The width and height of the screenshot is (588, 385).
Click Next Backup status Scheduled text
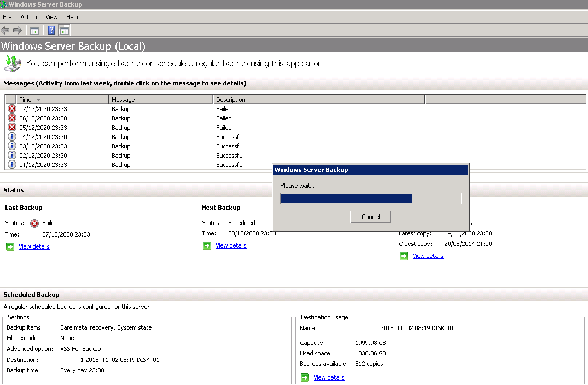point(242,223)
